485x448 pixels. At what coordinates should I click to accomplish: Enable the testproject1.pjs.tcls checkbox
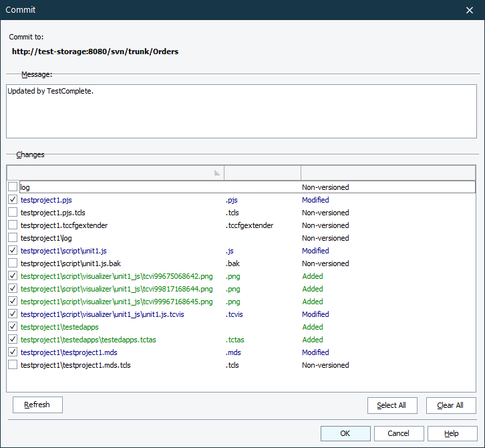tap(13, 213)
